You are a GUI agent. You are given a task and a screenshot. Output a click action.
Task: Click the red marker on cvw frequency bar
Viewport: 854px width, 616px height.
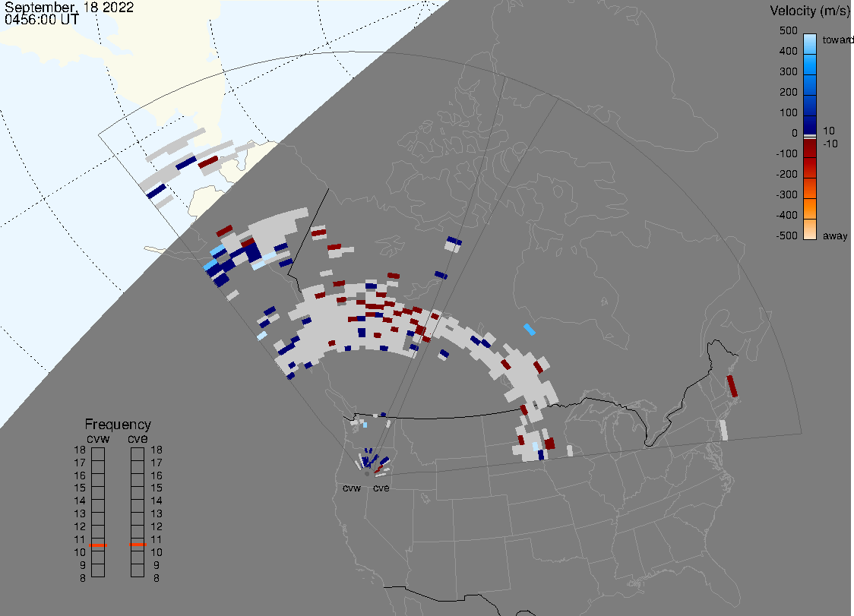pos(98,545)
